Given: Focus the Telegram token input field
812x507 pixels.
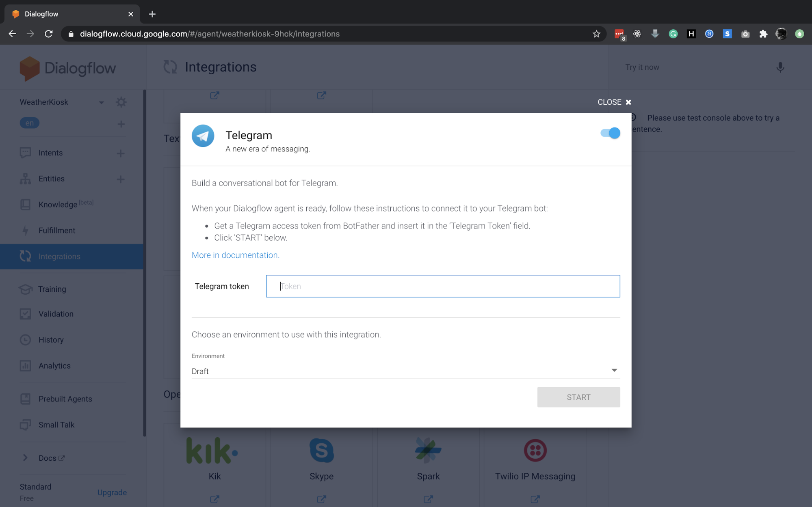Looking at the screenshot, I should pos(443,286).
